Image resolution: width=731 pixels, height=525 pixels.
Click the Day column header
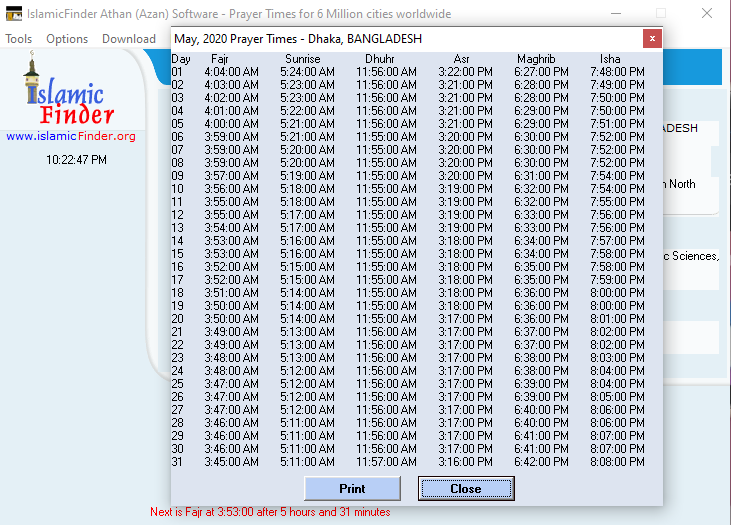coord(181,59)
